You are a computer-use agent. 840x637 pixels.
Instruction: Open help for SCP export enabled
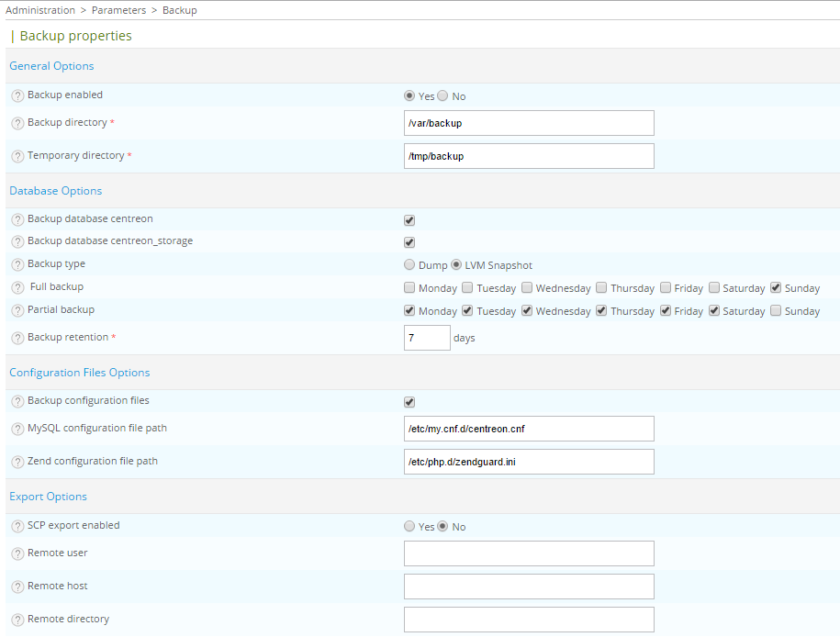pyautogui.click(x=17, y=525)
